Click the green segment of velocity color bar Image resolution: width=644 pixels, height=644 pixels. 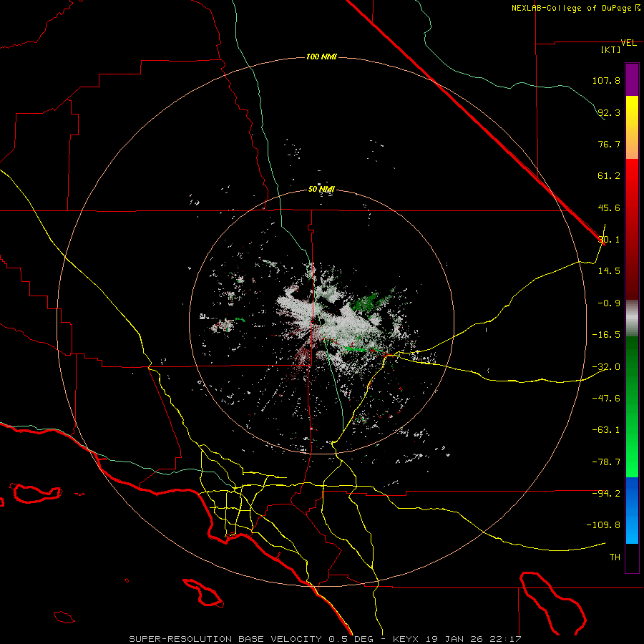pyautogui.click(x=632, y=406)
